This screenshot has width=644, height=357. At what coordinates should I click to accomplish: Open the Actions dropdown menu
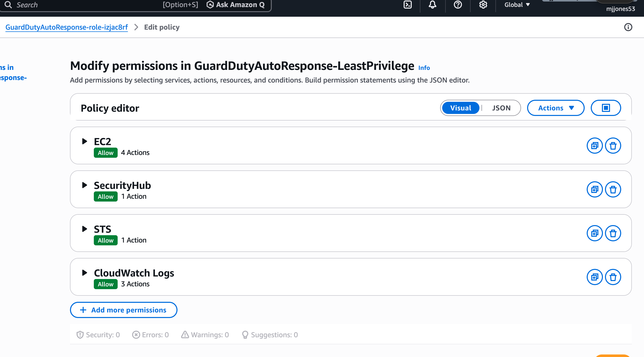556,108
